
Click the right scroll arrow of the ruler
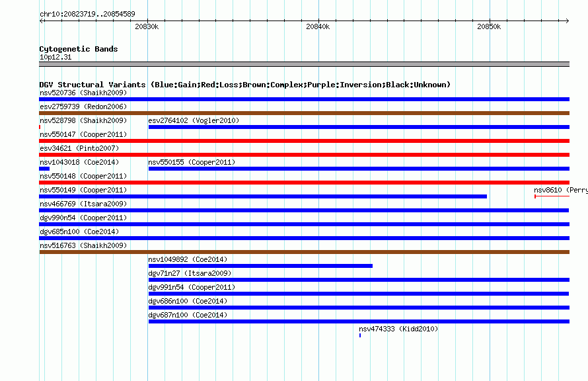tap(567, 21)
